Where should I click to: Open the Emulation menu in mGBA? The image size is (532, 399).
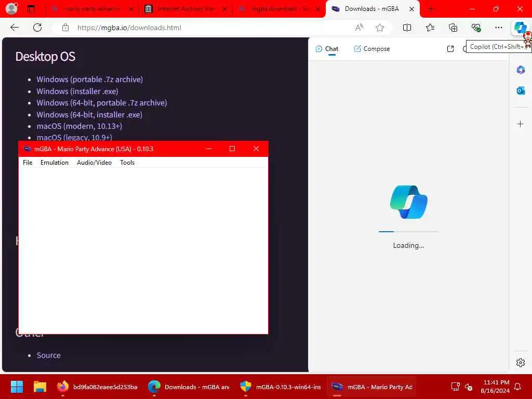point(54,163)
